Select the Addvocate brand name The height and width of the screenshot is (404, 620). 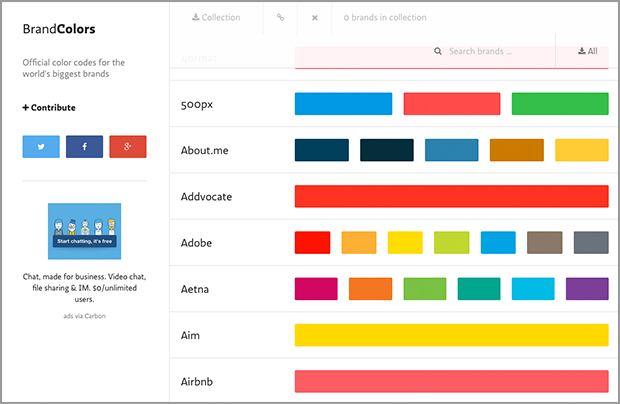(206, 196)
